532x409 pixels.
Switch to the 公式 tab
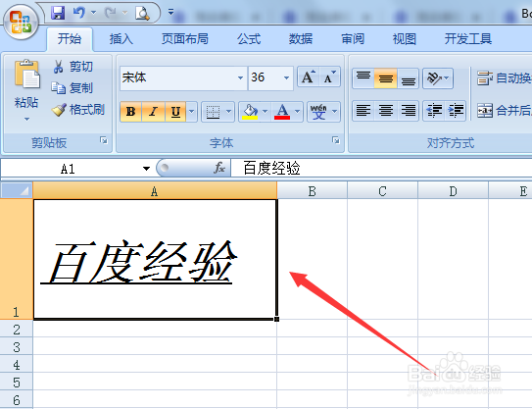249,38
